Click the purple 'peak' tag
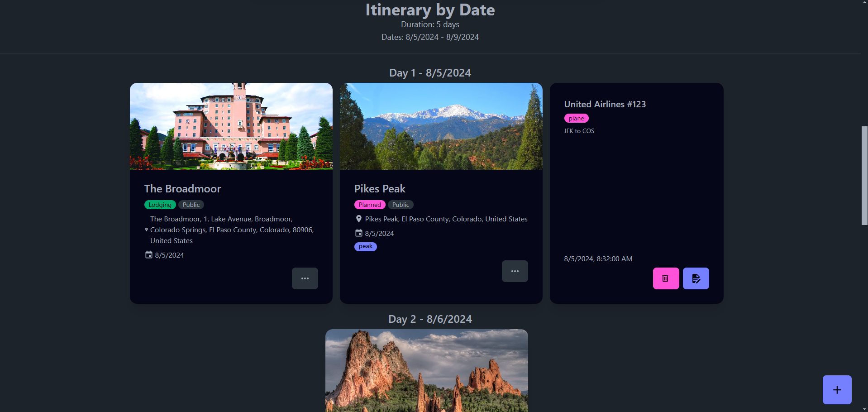 365,246
